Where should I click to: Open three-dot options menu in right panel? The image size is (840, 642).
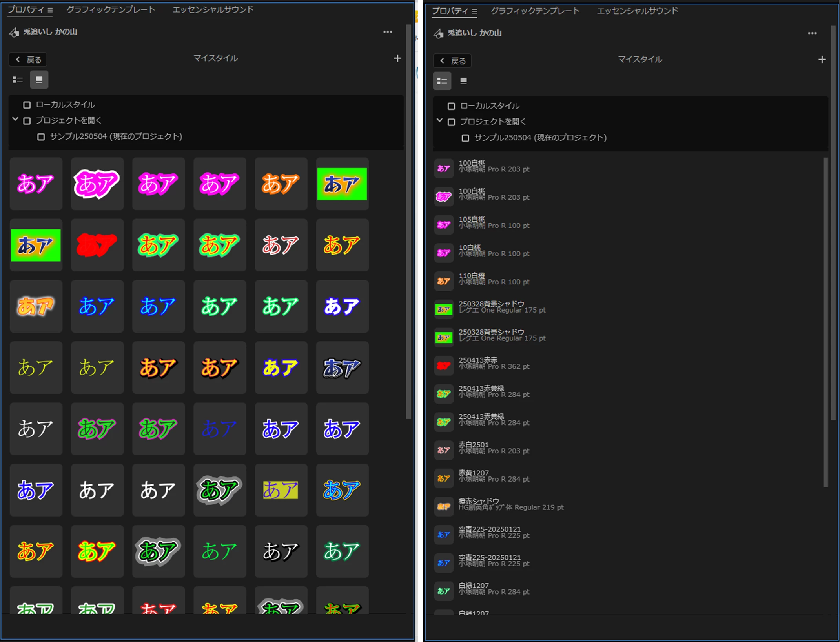[812, 33]
